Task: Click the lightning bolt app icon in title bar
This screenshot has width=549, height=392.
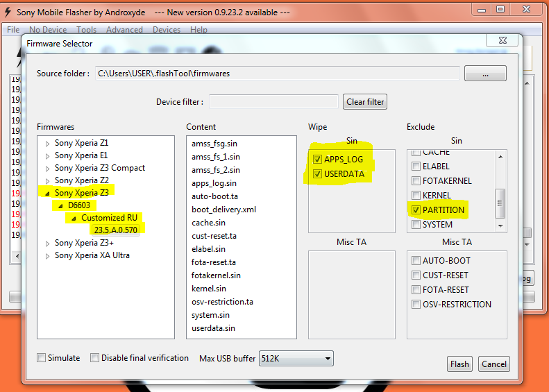Action: [x=8, y=12]
